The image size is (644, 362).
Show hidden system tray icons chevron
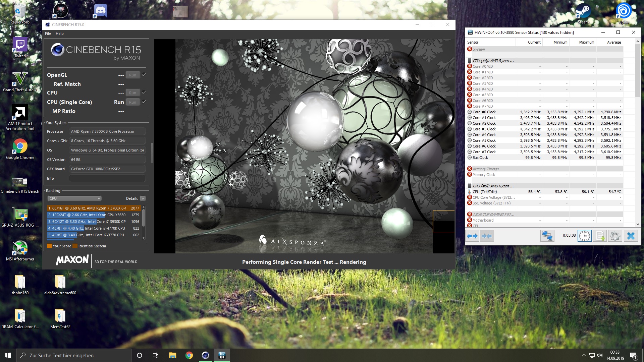[584, 355]
